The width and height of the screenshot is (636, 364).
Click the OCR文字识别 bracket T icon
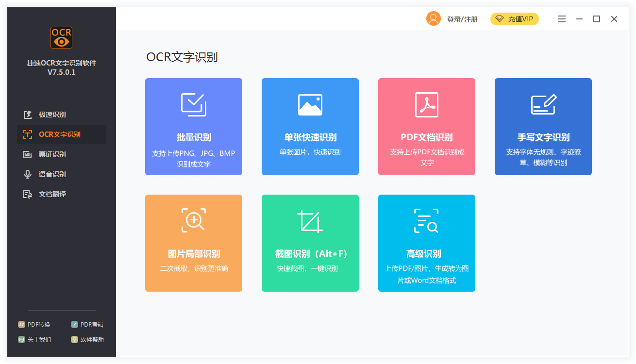[28, 134]
